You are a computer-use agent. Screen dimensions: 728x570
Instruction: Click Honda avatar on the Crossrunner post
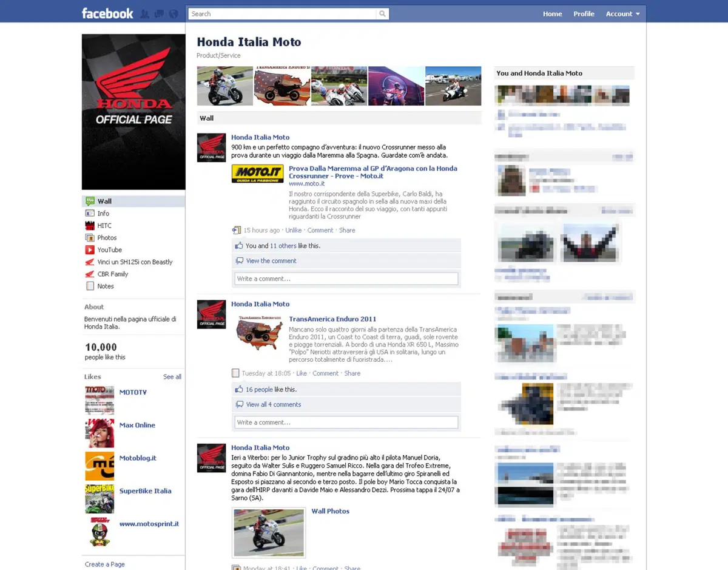tap(211, 148)
